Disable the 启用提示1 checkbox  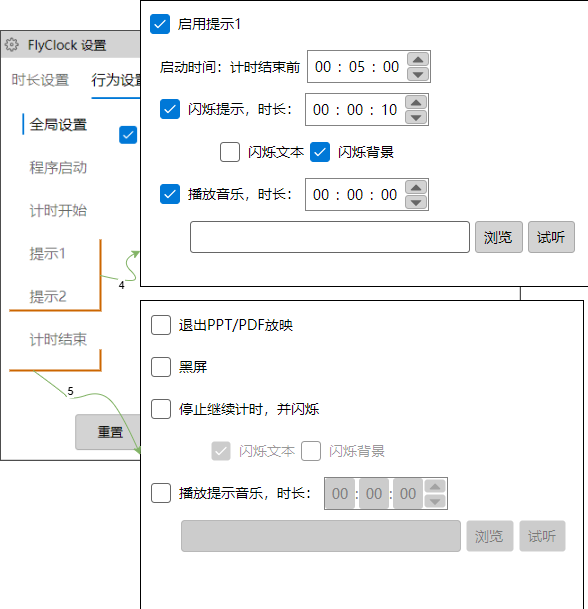click(x=160, y=24)
